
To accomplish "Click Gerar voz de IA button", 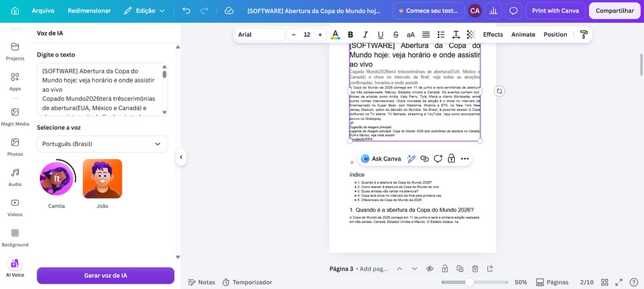I will click(x=105, y=275).
